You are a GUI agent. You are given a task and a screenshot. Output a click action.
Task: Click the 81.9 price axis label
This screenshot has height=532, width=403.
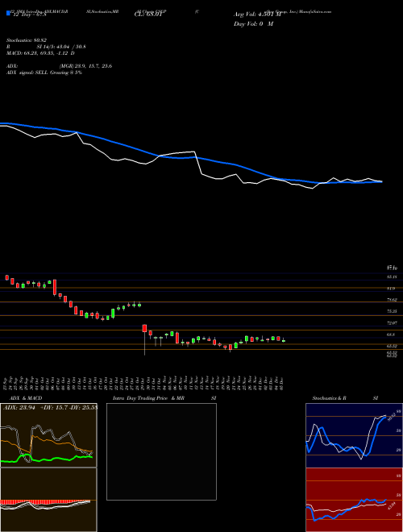391,289
